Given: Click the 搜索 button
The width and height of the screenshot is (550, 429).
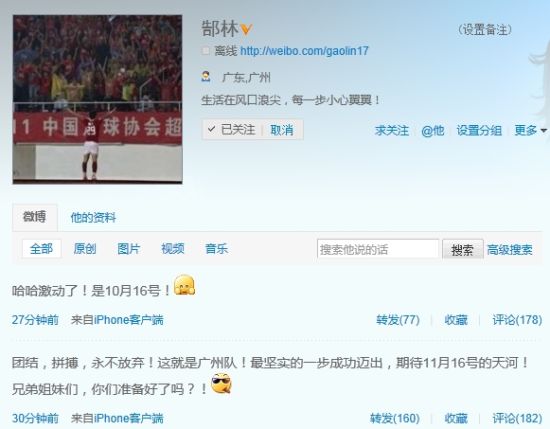Looking at the screenshot, I should 462,249.
